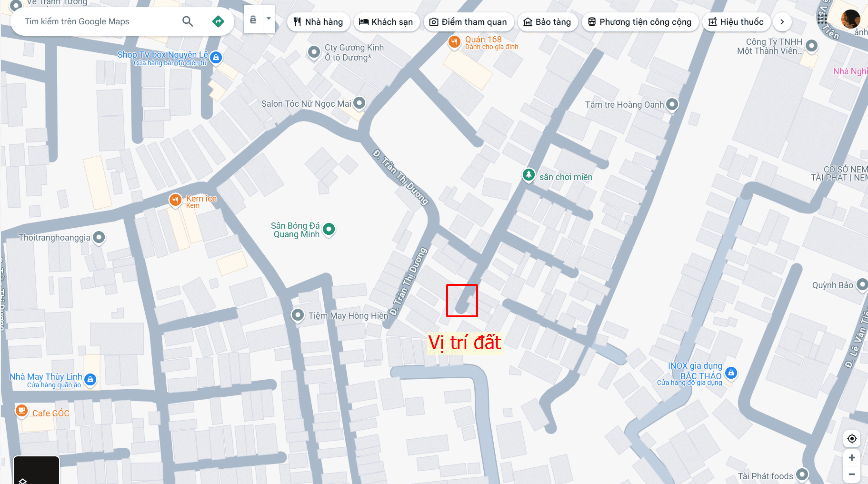Viewport: 868px width, 484px height.
Task: Filter by Bảo tàng
Action: (547, 22)
